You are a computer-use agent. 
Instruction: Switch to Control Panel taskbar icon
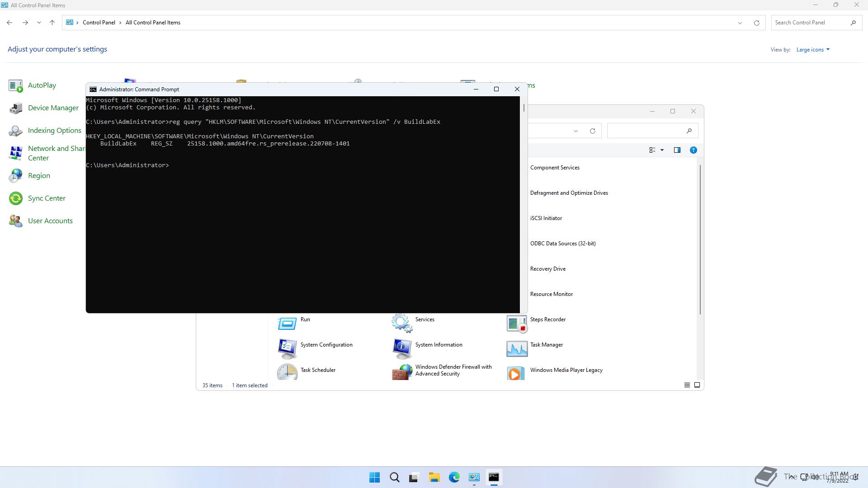pyautogui.click(x=474, y=477)
